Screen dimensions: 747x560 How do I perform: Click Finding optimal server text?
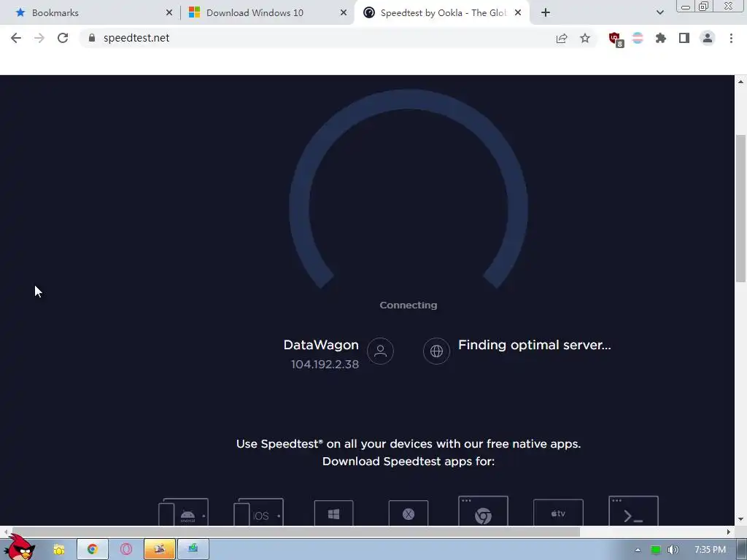[535, 345]
